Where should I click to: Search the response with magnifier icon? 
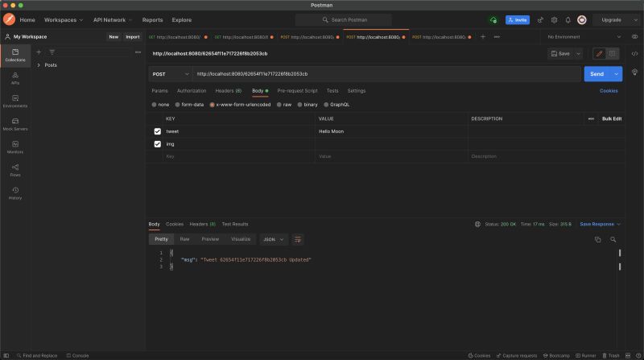tap(613, 239)
